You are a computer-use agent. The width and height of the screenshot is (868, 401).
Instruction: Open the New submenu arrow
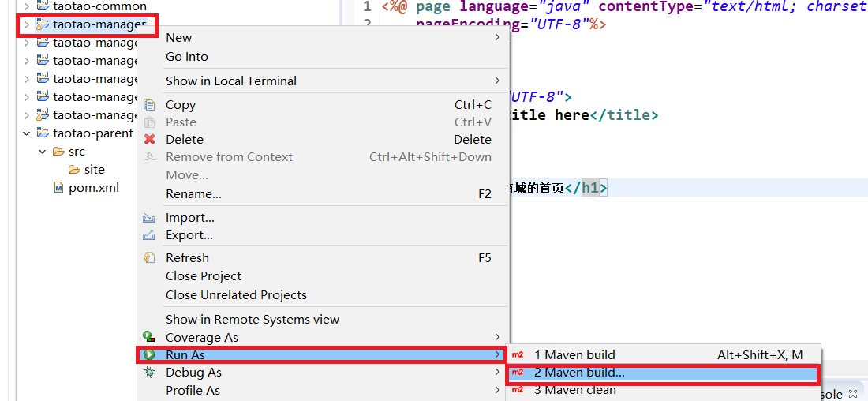tap(497, 38)
